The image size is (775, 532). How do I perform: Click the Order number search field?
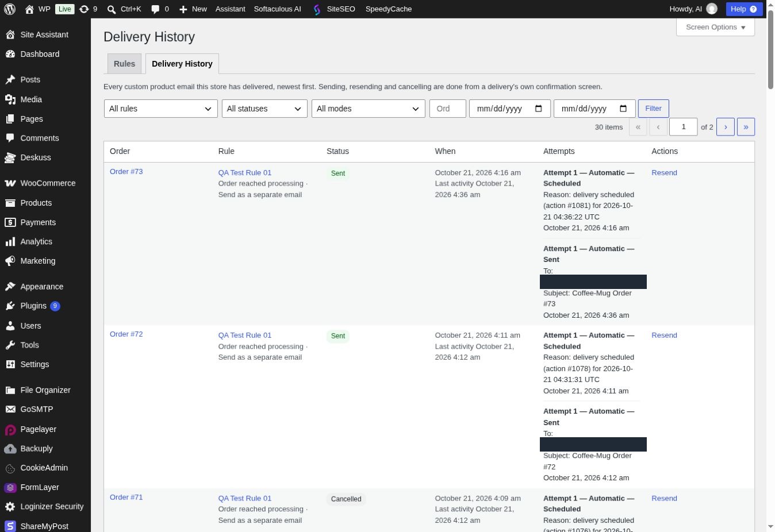[x=448, y=109]
